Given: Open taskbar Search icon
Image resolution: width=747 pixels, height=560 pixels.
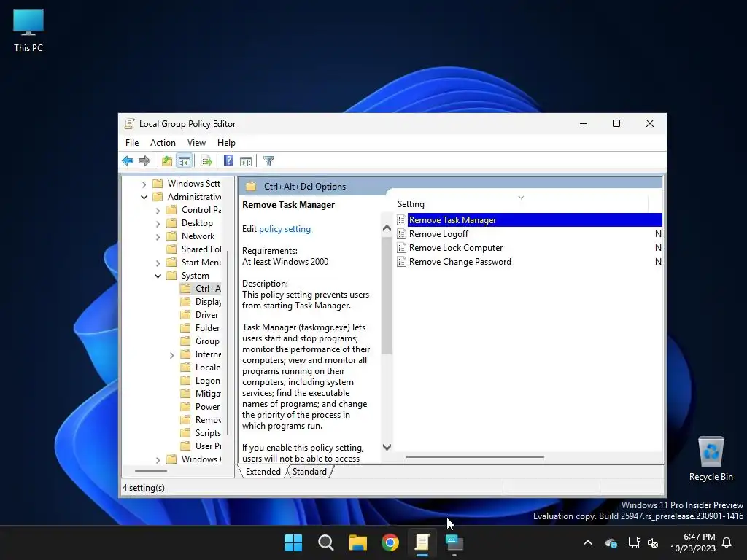Looking at the screenshot, I should pyautogui.click(x=326, y=542).
